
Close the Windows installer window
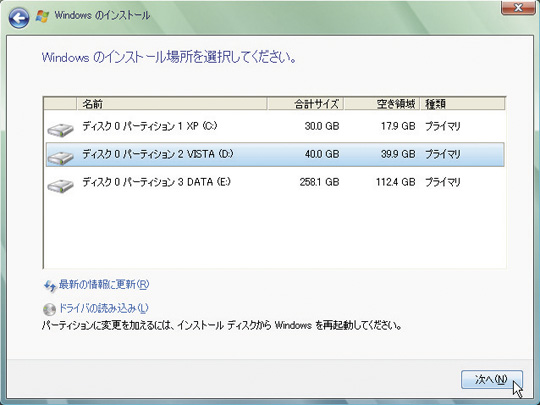[x=518, y=8]
